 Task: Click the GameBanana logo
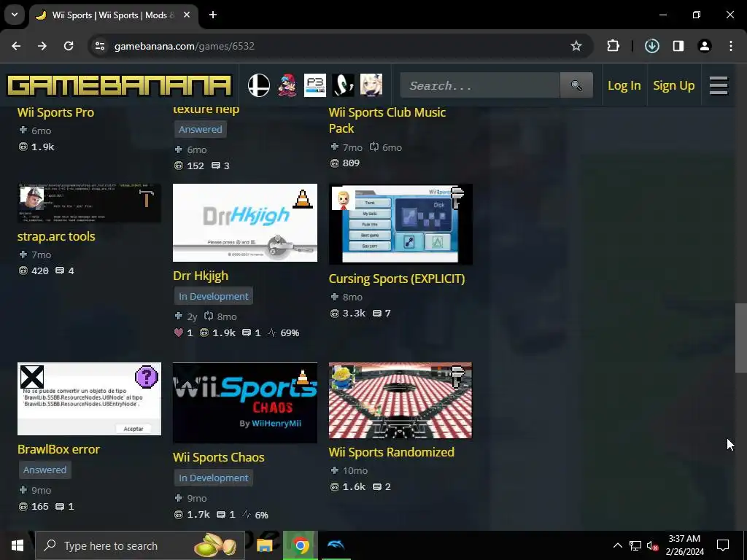119,86
